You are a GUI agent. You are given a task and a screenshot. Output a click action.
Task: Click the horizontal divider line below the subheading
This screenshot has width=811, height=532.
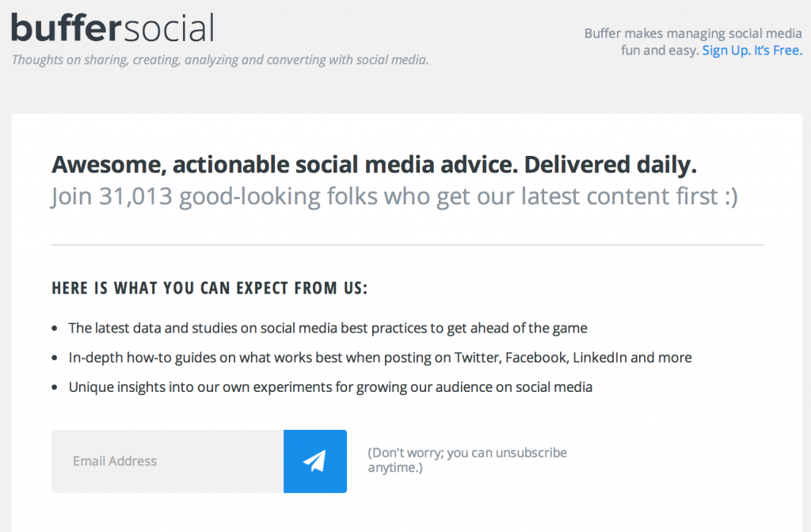click(407, 245)
